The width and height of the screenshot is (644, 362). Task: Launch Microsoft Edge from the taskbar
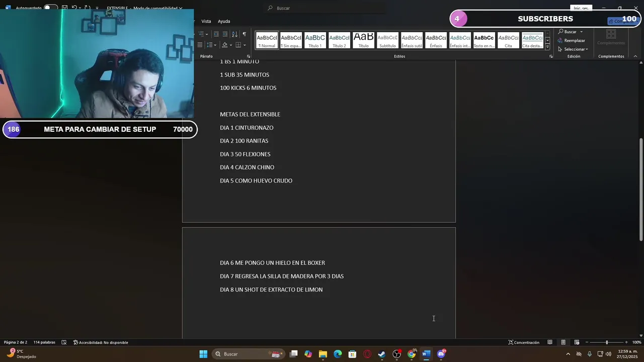(338, 354)
